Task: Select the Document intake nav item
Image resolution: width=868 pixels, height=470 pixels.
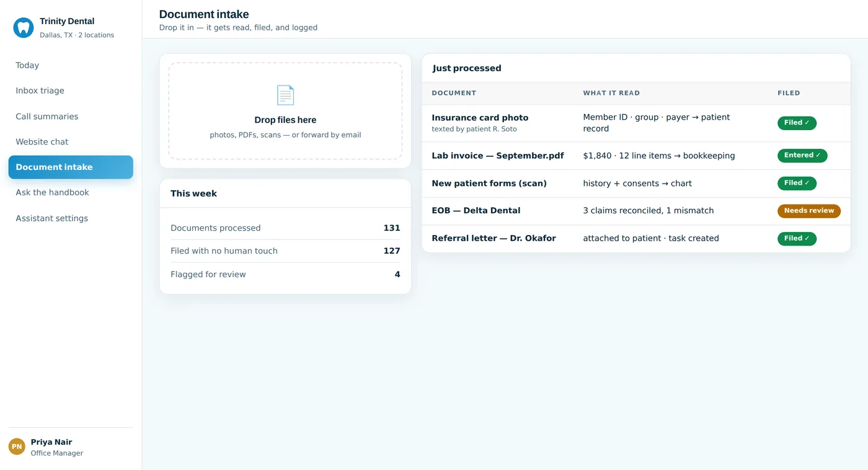Action: click(x=71, y=167)
